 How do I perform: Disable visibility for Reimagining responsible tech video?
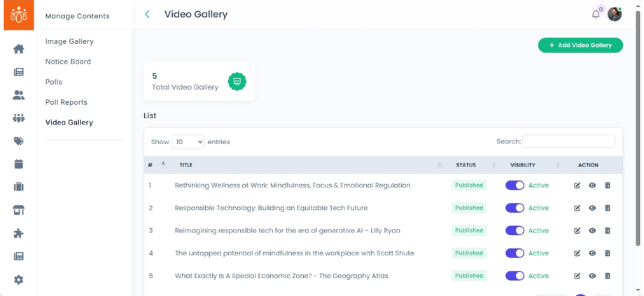click(x=514, y=230)
